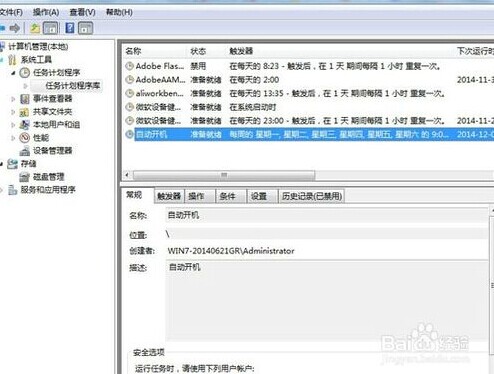Expand the 性能 tree node
Image resolution: width=494 pixels, height=374 pixels.
tap(13, 138)
